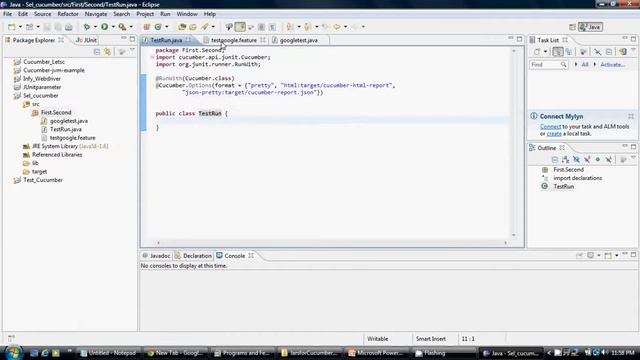Click the create local task link
640x360 pixels.
(554, 133)
